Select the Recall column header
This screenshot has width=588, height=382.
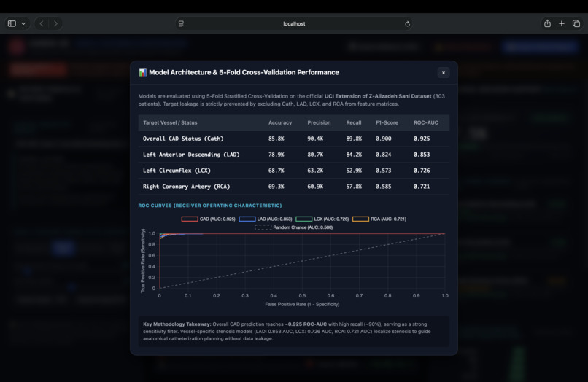354,122
